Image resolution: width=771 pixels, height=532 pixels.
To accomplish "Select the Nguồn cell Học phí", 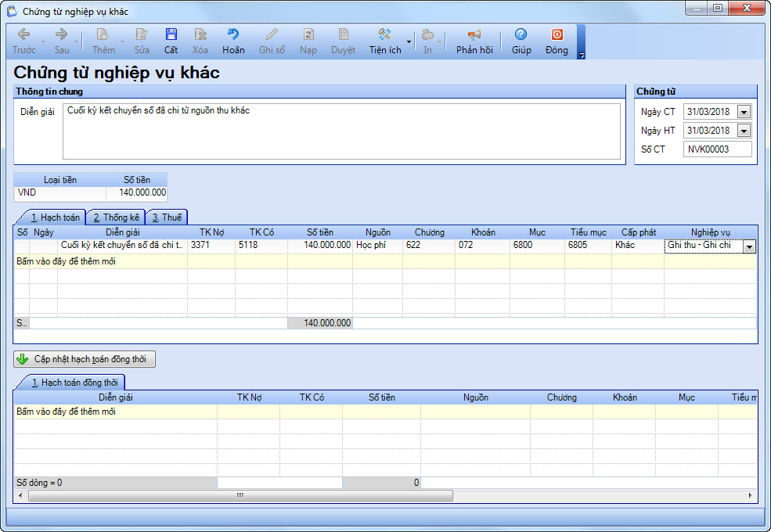I will (x=377, y=245).
